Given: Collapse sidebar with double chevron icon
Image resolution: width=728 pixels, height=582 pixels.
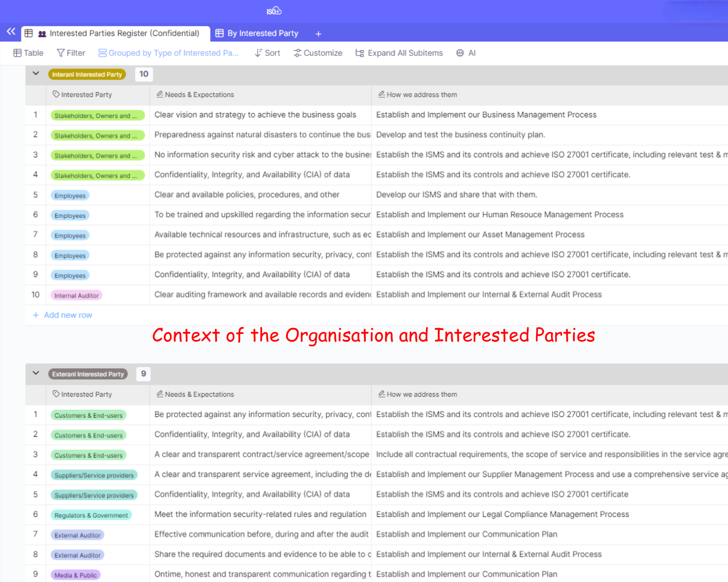Looking at the screenshot, I should pyautogui.click(x=11, y=32).
